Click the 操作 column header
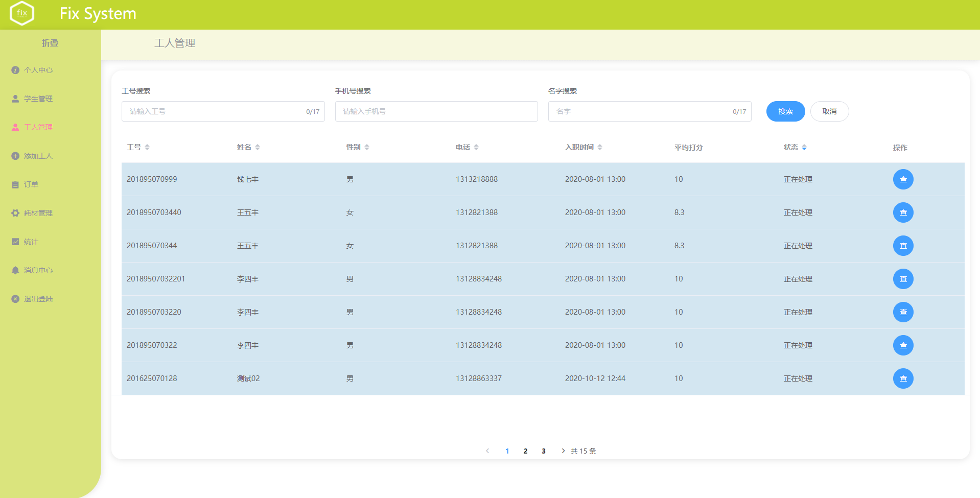 pyautogui.click(x=900, y=148)
